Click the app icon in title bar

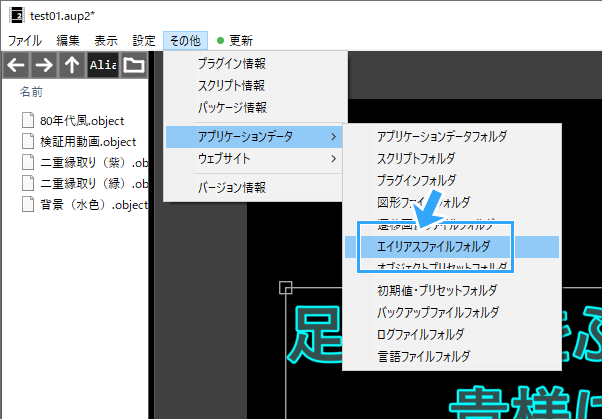pos(17,16)
